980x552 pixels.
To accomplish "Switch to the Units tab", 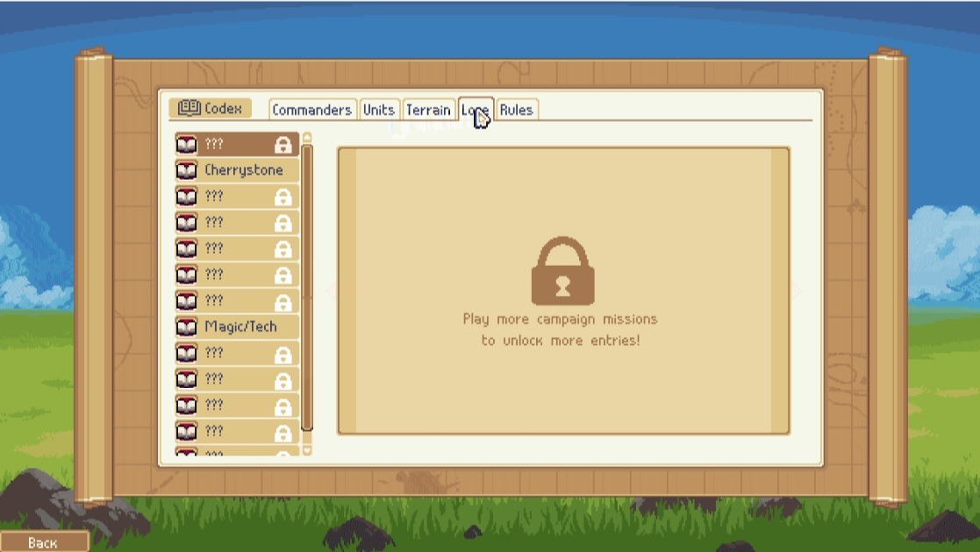I will coord(378,110).
